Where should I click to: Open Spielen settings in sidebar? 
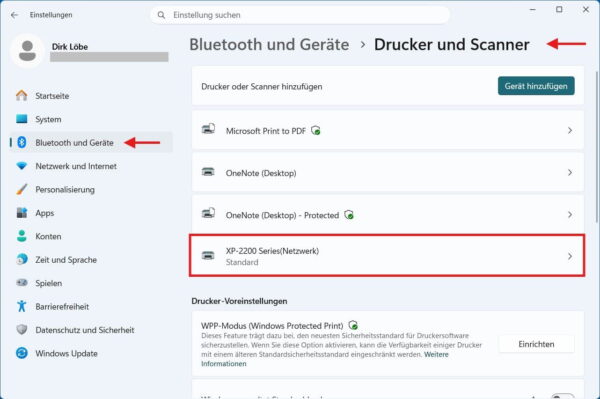[91, 283]
